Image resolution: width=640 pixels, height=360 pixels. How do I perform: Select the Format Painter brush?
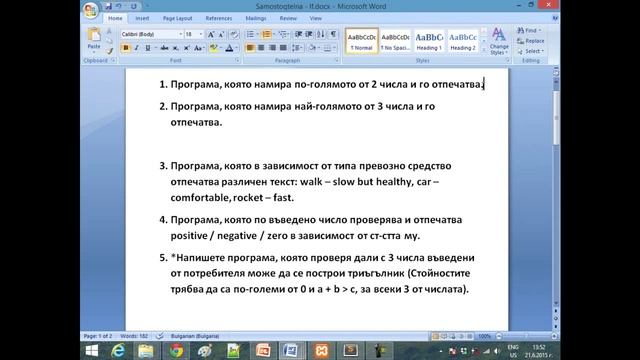[x=109, y=51]
